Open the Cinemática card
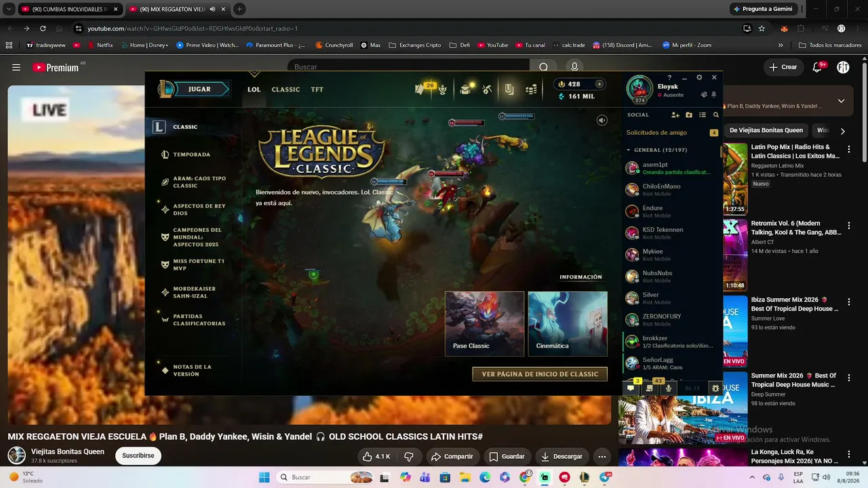 click(x=568, y=324)
